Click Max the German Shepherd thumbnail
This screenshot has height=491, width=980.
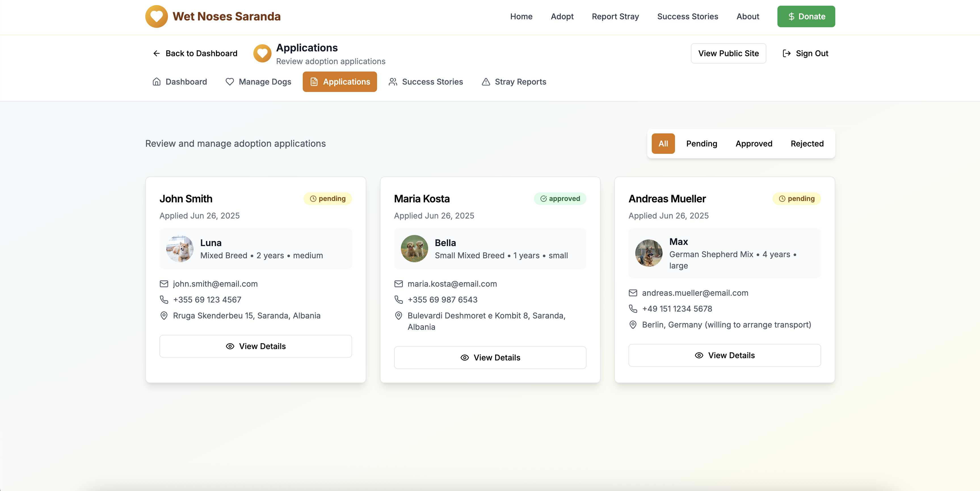coord(649,253)
